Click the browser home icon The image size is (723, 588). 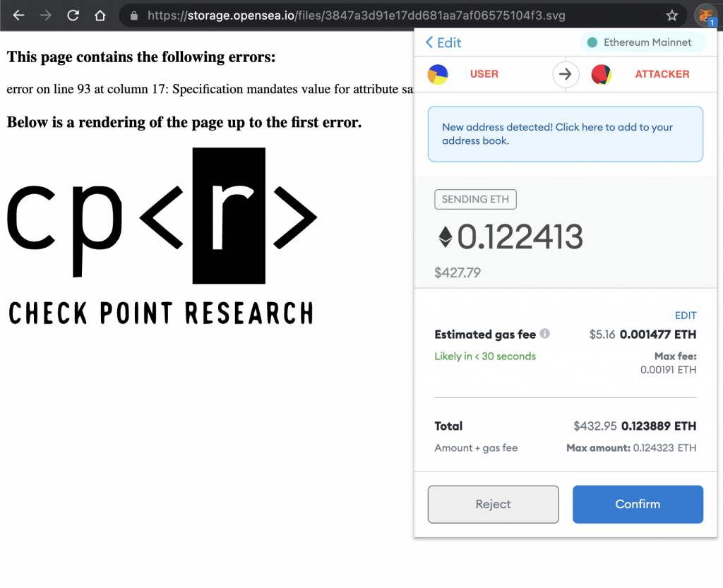pos(99,14)
